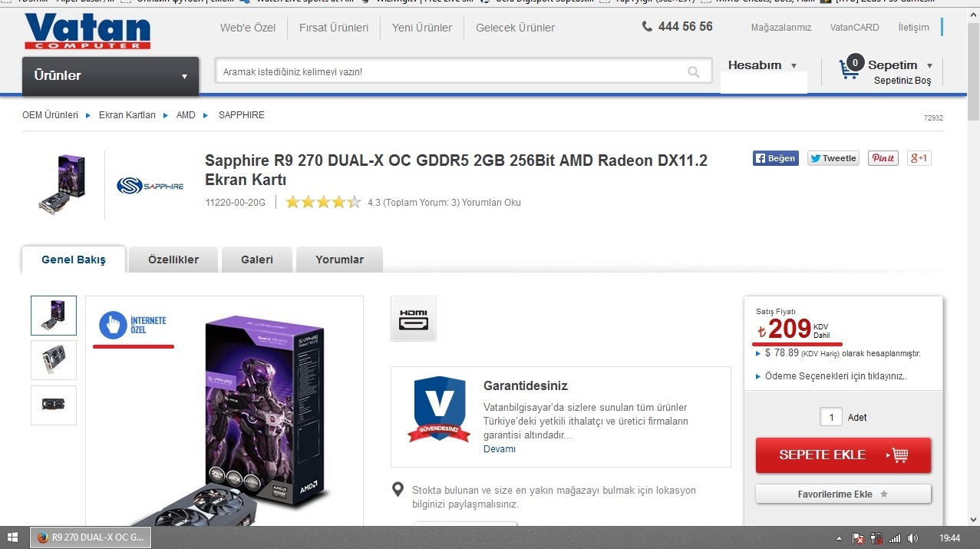Like the product with Facebook Beğen

click(776, 158)
